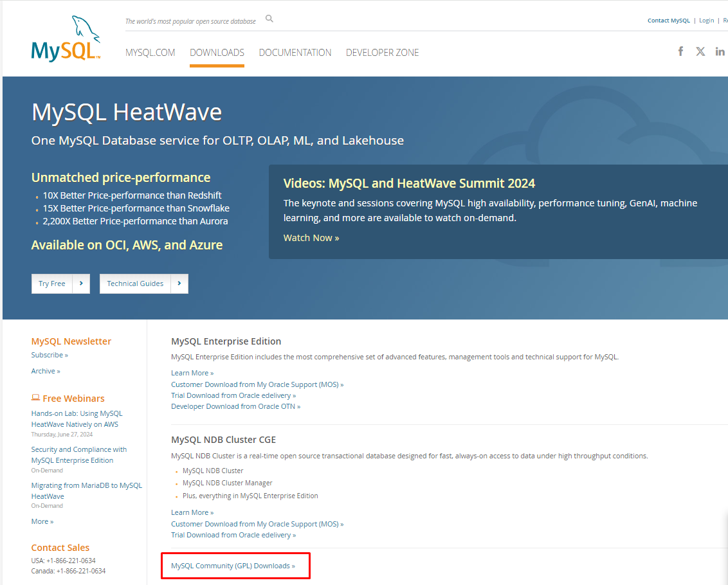Click the arrow beside Technical Guides
Image resolution: width=728 pixels, height=585 pixels.
pyautogui.click(x=179, y=283)
